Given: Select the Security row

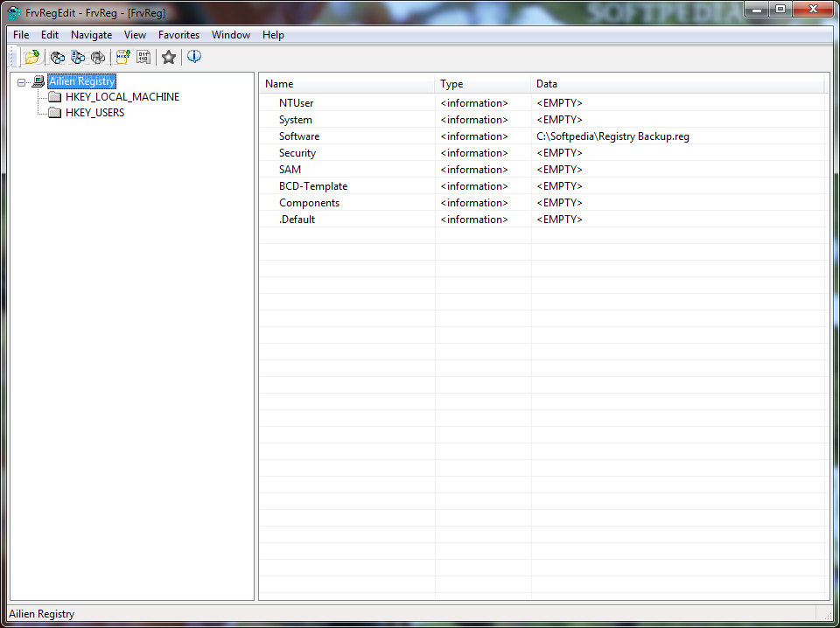Looking at the screenshot, I should [542, 152].
